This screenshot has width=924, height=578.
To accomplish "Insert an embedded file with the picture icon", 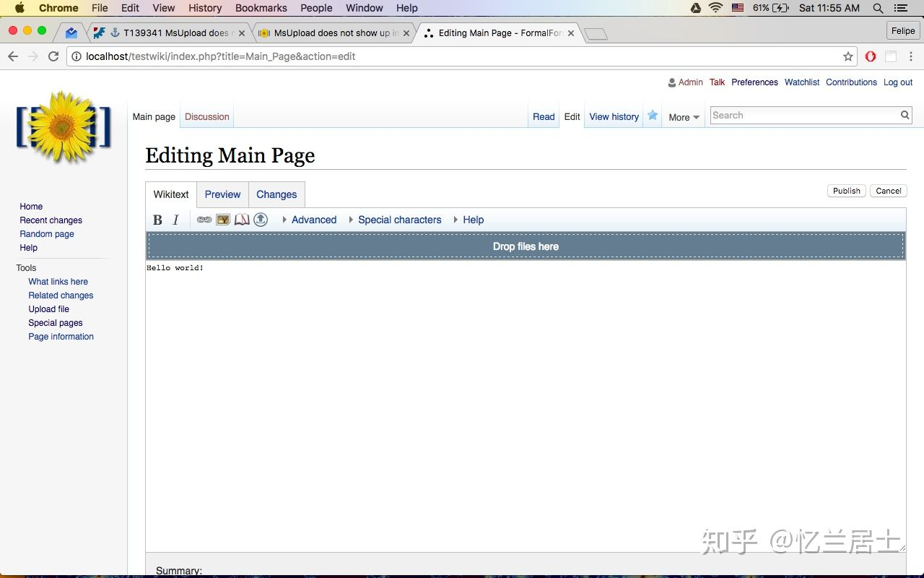I will (x=223, y=220).
